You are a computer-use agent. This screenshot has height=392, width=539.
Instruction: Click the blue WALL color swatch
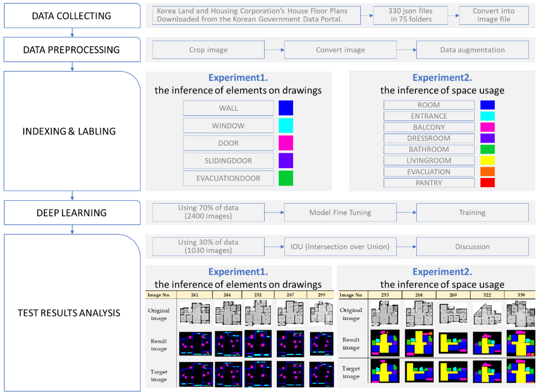286,108
